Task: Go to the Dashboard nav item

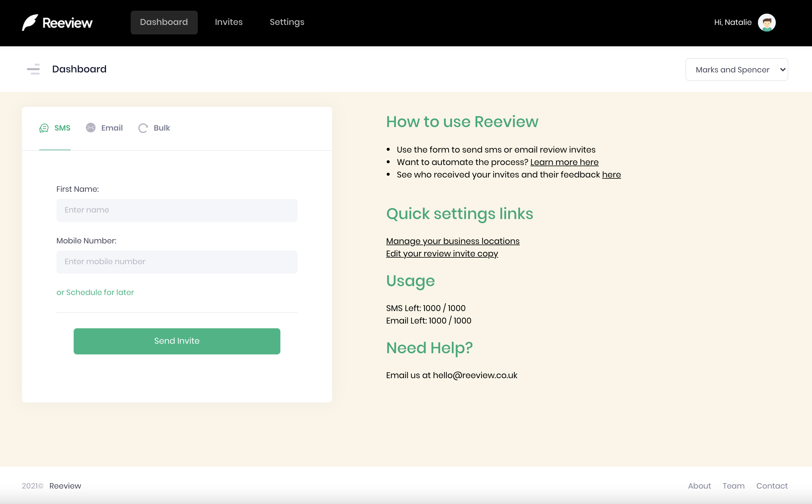Action: [164, 22]
